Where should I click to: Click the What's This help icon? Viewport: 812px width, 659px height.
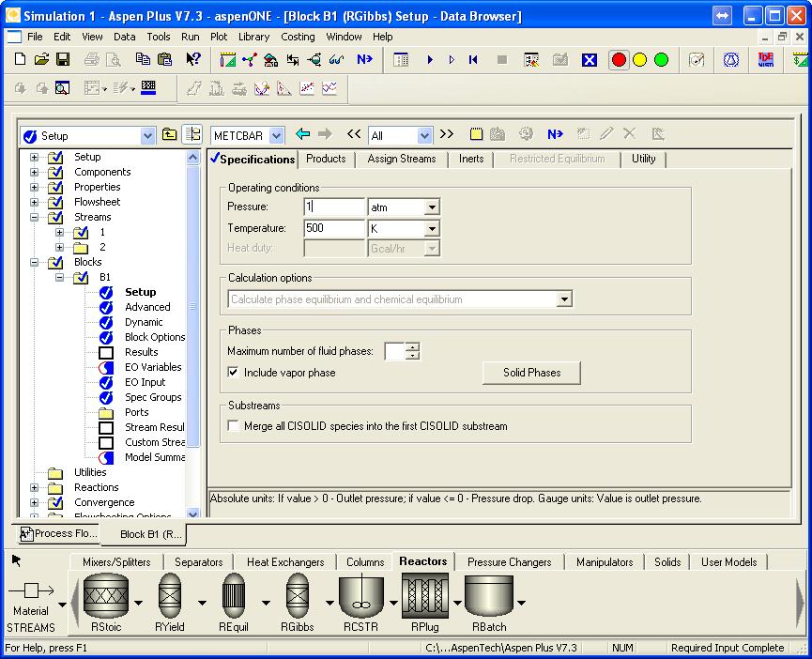(x=193, y=59)
